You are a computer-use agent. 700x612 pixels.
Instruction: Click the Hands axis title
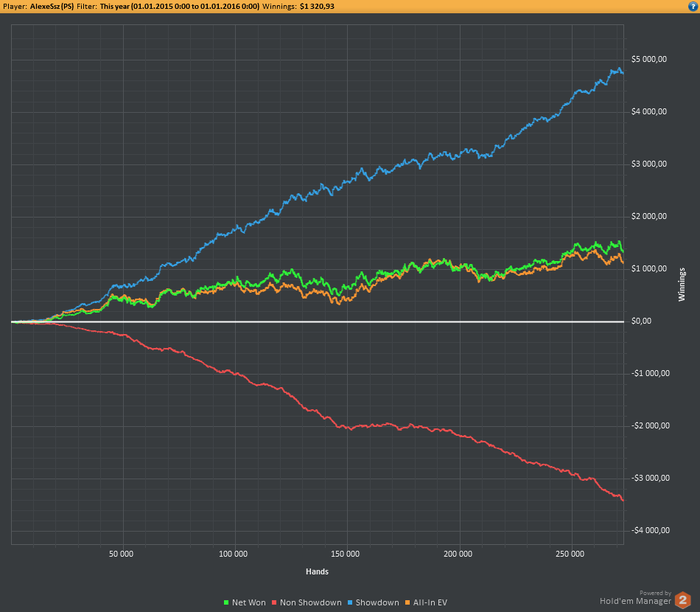pos(317,572)
